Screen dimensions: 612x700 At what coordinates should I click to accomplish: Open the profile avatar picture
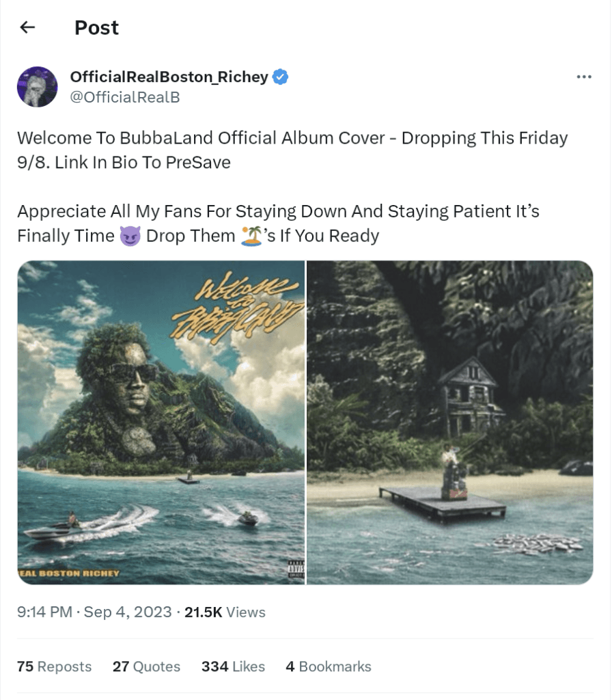coord(38,87)
